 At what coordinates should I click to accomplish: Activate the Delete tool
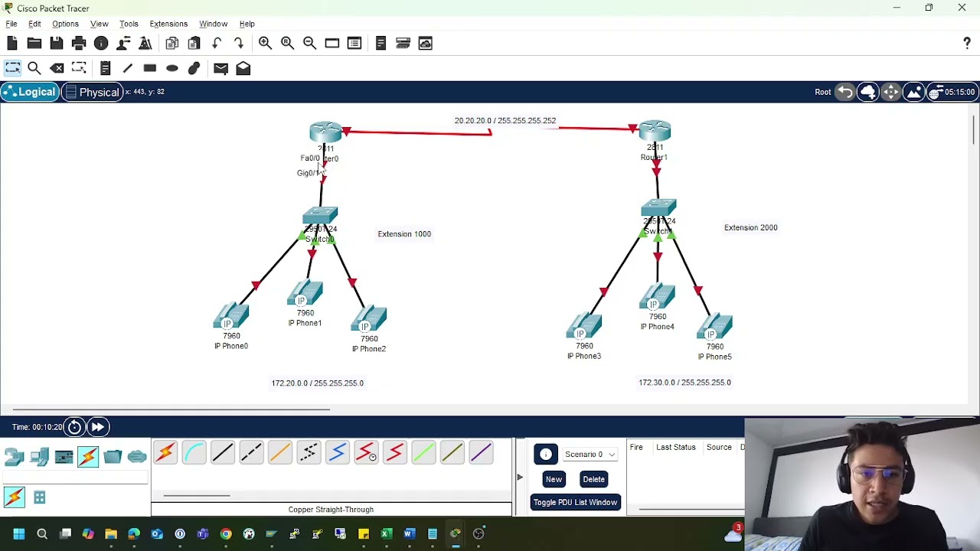click(x=57, y=68)
